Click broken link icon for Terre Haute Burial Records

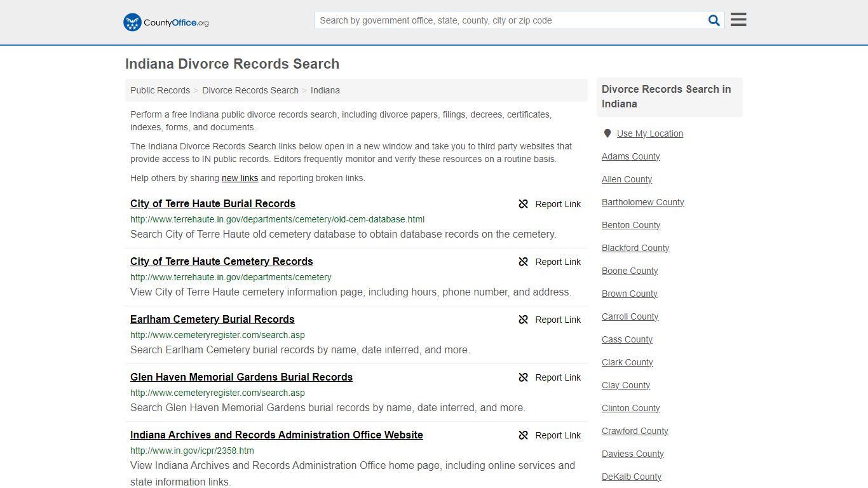523,204
